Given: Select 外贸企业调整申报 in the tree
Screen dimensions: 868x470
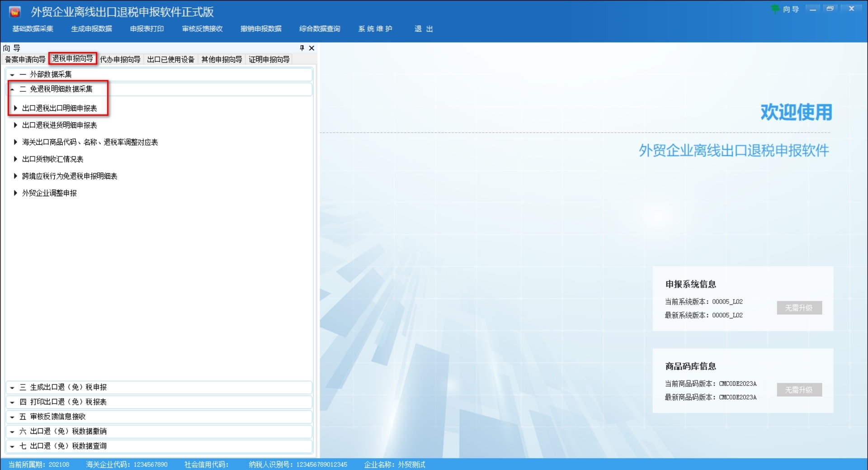Looking at the screenshot, I should [x=49, y=193].
